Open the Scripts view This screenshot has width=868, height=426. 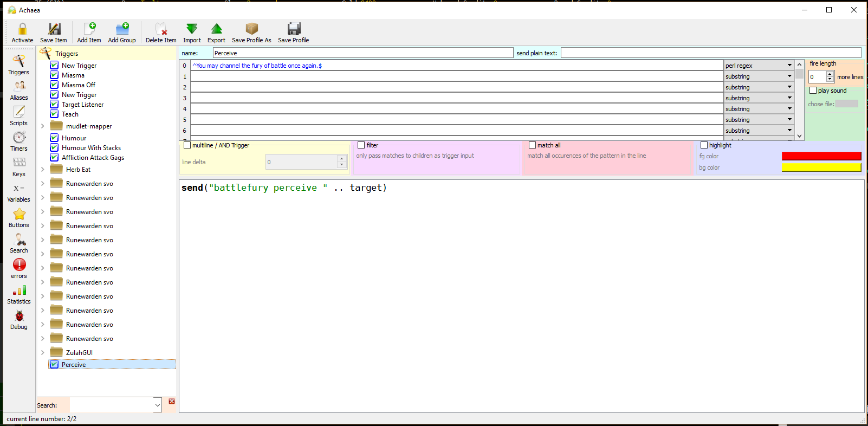(19, 116)
